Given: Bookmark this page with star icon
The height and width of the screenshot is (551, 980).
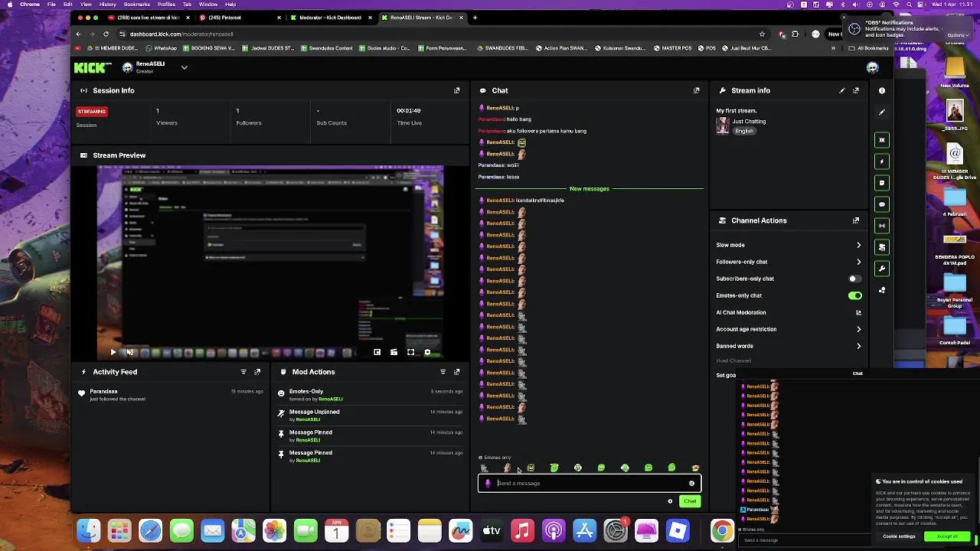Looking at the screenshot, I should pyautogui.click(x=762, y=34).
